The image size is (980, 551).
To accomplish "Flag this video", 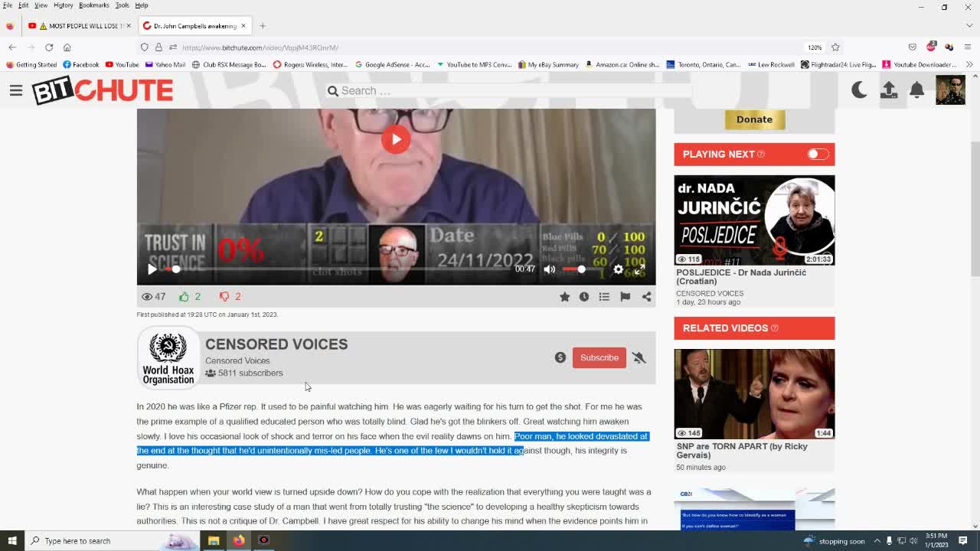I will pos(625,296).
